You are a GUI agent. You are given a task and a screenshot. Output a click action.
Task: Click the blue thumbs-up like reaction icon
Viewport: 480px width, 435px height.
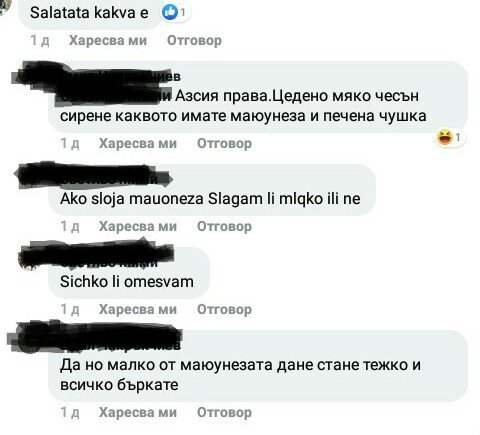[170, 13]
